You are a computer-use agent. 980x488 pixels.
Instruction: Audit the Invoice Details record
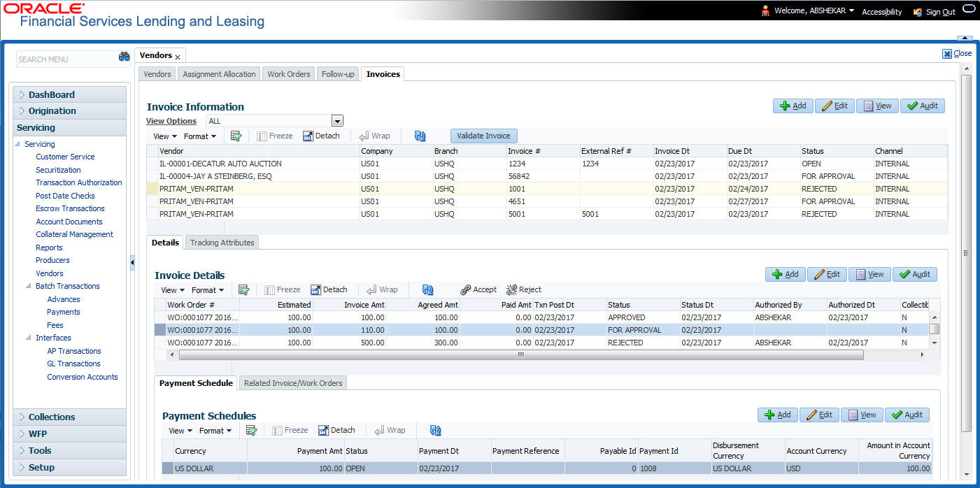915,274
